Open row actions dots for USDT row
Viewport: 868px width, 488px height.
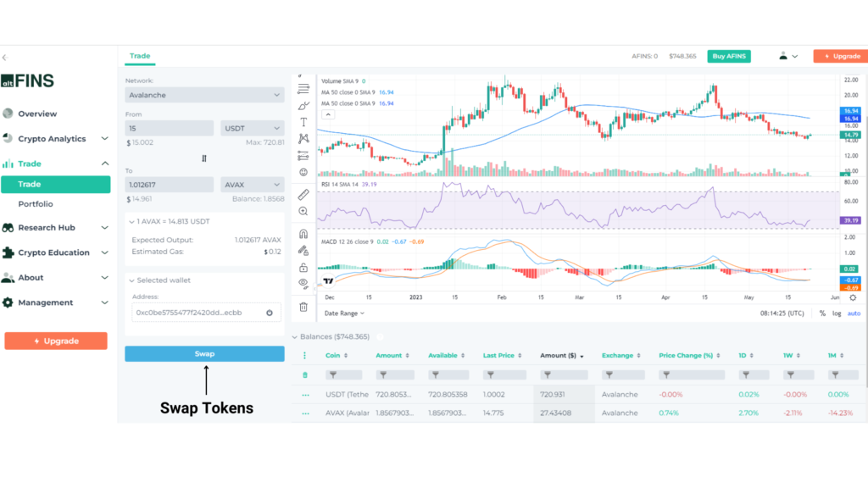(x=305, y=395)
